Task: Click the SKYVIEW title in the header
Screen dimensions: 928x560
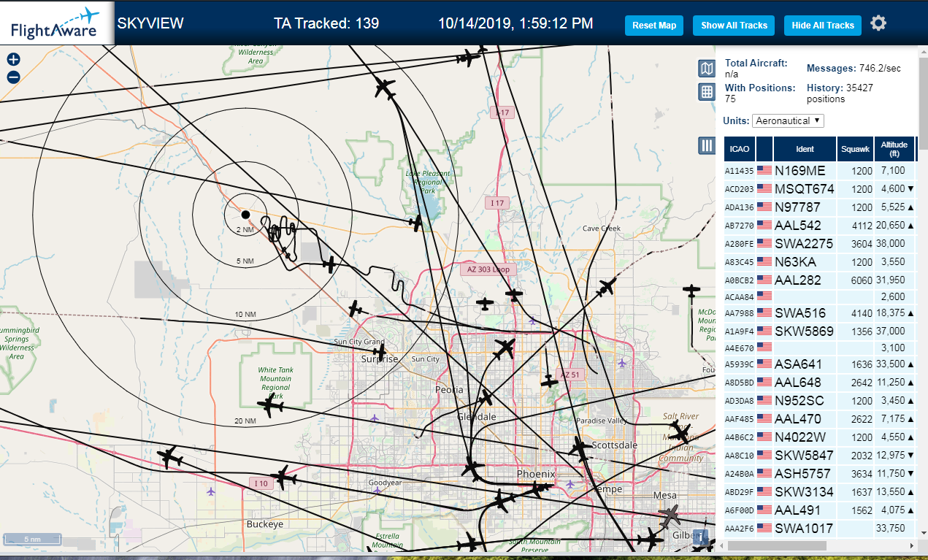Action: point(150,23)
